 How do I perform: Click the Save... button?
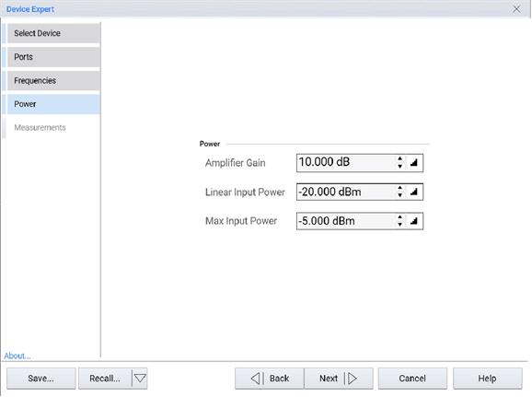click(x=41, y=379)
